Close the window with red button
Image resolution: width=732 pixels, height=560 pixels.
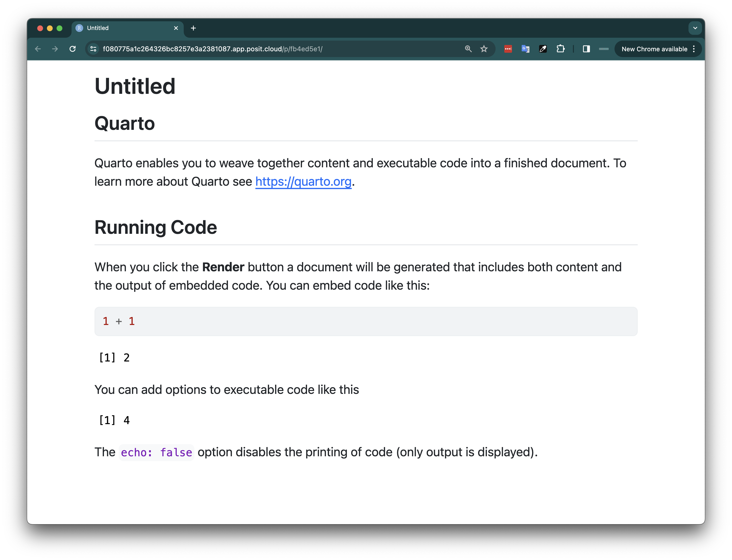click(40, 28)
